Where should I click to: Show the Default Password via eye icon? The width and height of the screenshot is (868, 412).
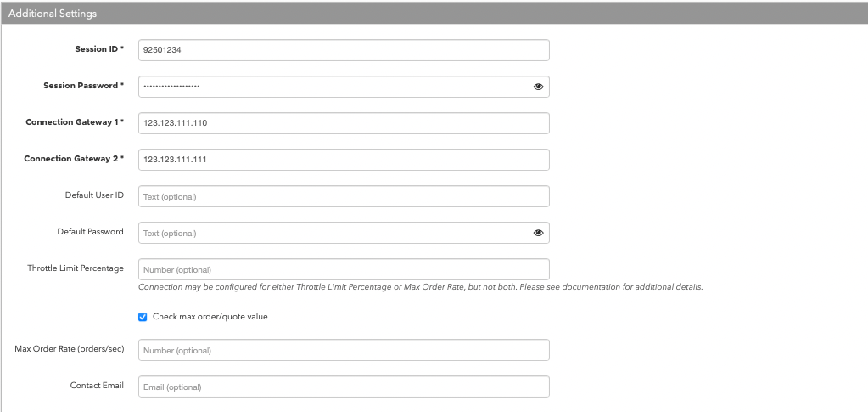[x=538, y=233]
